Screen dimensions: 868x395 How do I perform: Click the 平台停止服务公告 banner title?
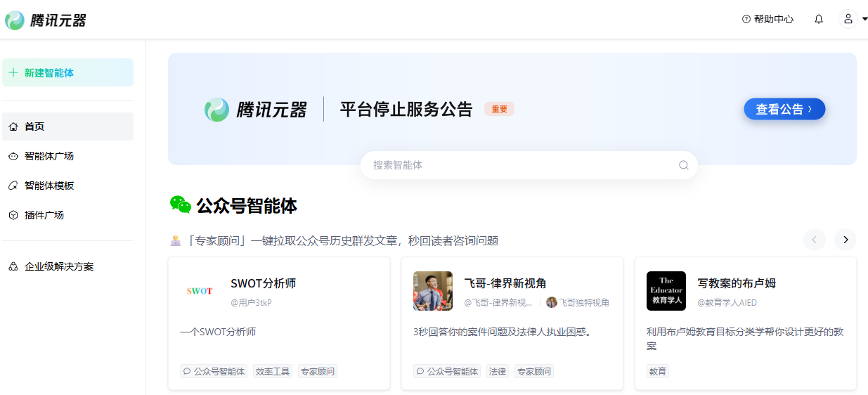(406, 109)
